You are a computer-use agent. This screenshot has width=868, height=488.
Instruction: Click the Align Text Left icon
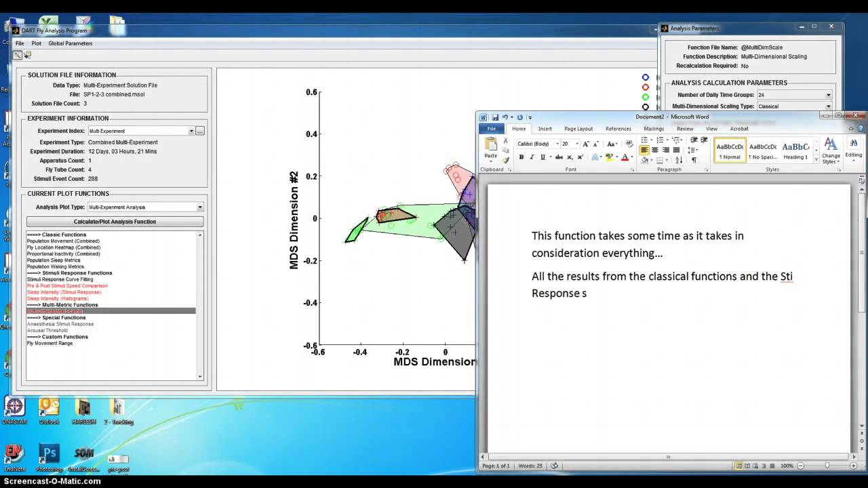(644, 150)
